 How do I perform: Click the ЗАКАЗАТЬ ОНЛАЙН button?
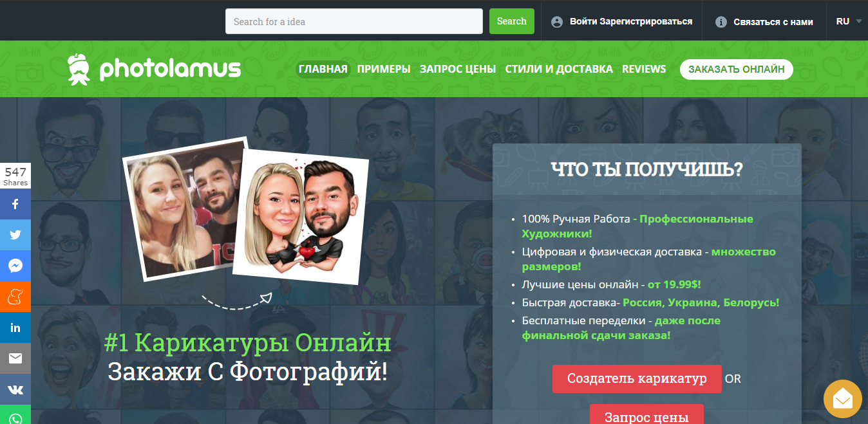pyautogui.click(x=737, y=69)
